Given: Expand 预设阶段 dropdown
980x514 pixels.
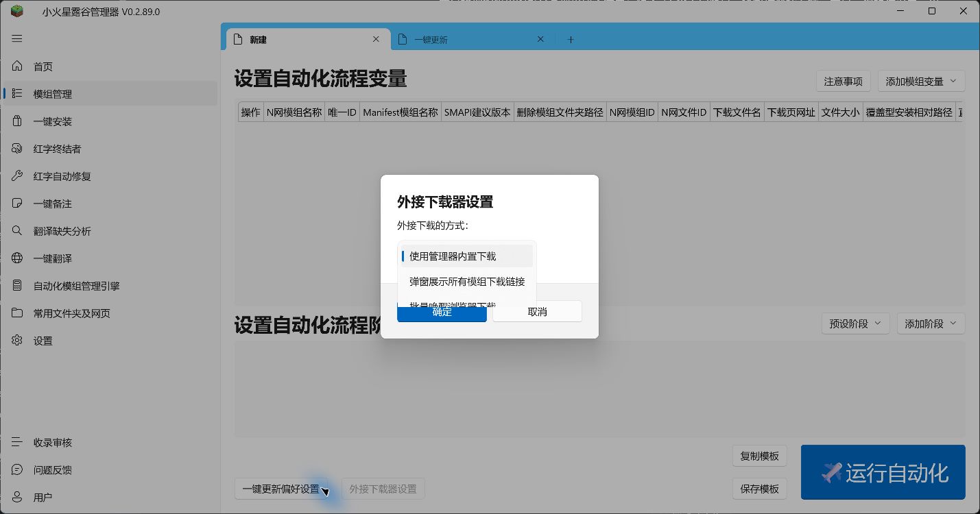Looking at the screenshot, I should pyautogui.click(x=855, y=323).
